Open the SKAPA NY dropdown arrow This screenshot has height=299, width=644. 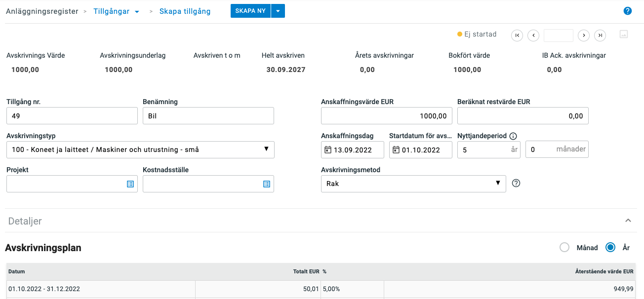(x=278, y=11)
